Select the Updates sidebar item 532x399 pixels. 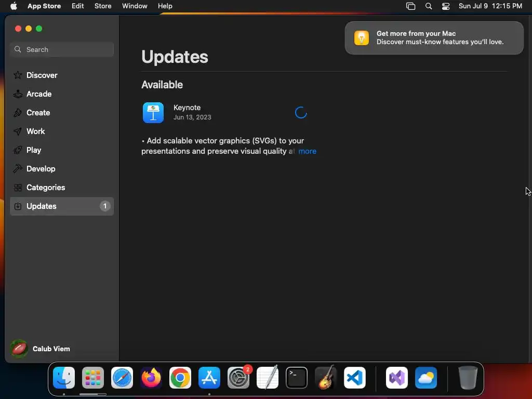pos(62,206)
